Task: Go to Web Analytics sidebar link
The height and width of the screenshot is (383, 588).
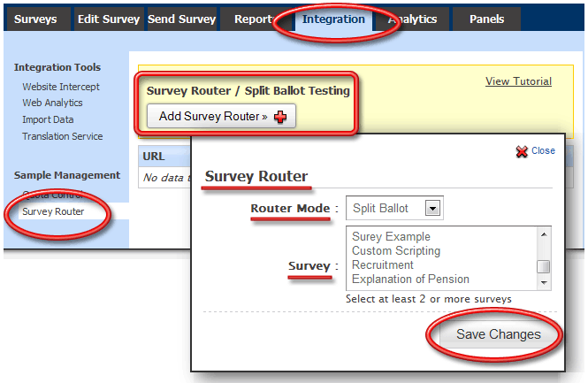Action: [54, 103]
